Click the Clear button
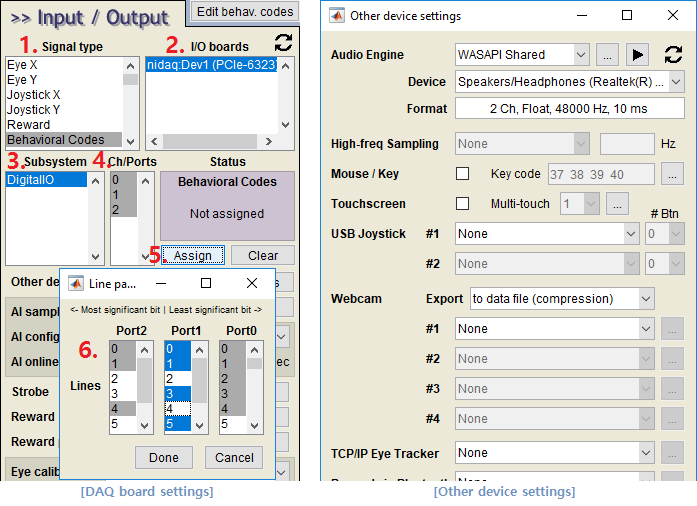 point(263,256)
